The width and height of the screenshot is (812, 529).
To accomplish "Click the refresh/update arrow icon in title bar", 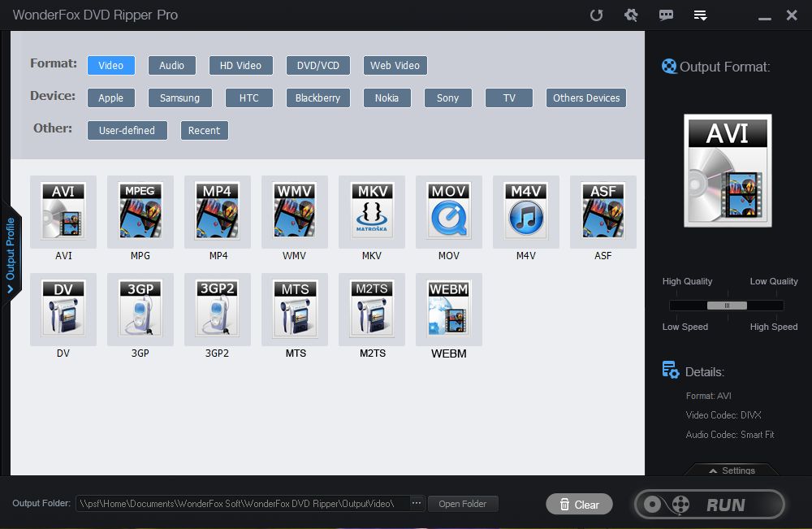I will (597, 15).
